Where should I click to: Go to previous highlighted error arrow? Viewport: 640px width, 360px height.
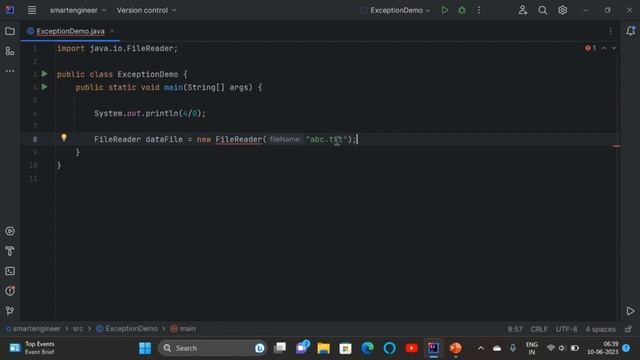point(603,48)
